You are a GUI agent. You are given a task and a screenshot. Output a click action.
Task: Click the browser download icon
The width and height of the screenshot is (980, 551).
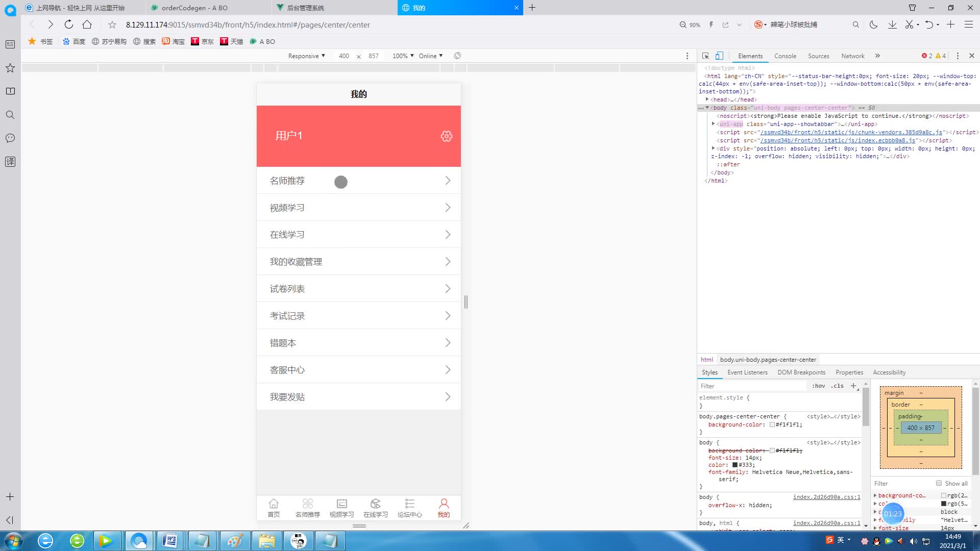point(892,24)
